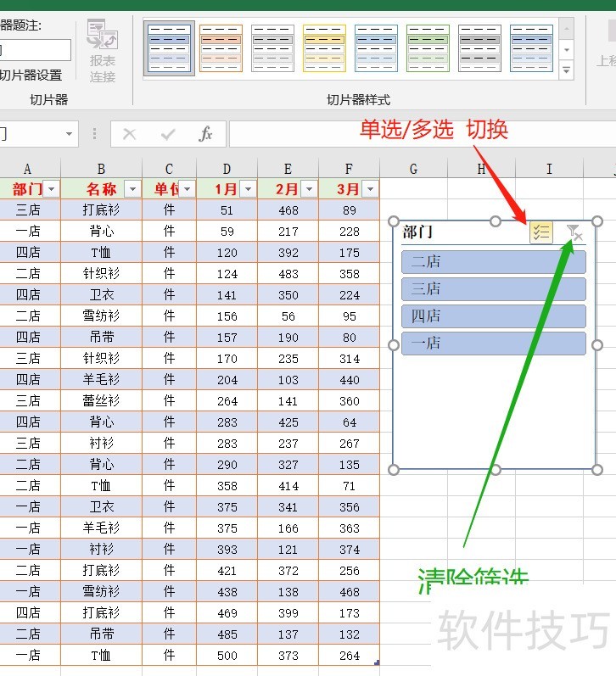This screenshot has width=616, height=676.
Task: Clear the slicer filter via the funnel icon
Action: coord(574,232)
